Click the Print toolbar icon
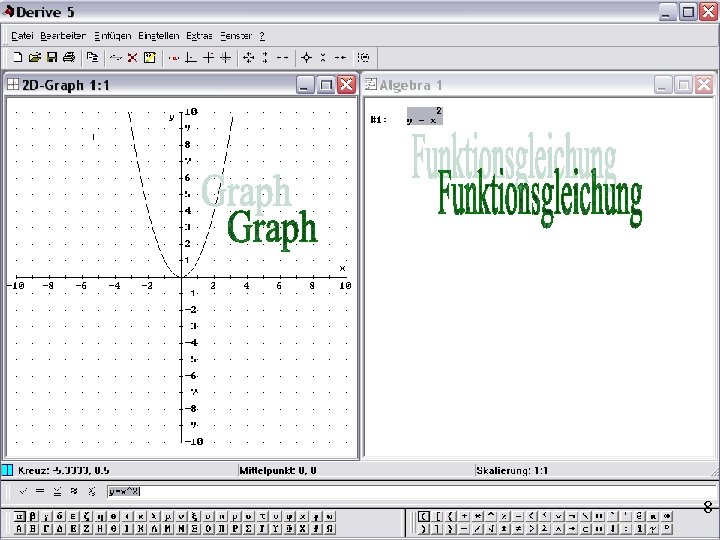This screenshot has height=540, width=720. (x=69, y=57)
